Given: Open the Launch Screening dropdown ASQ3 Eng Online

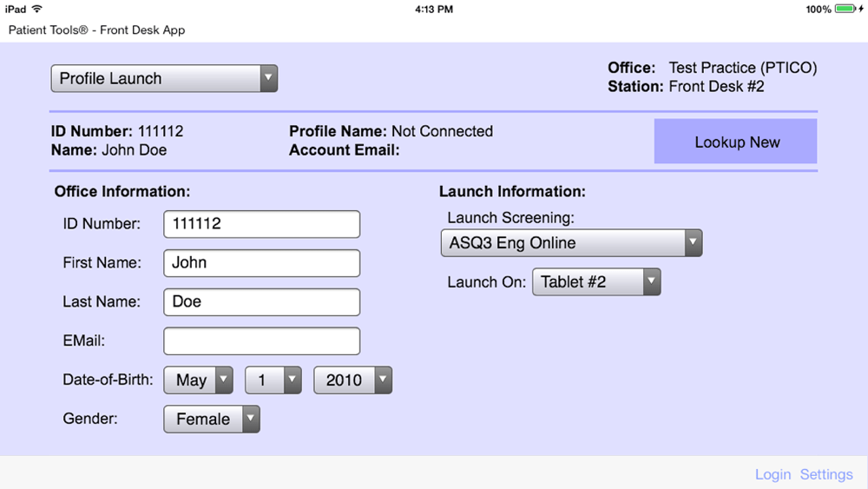Looking at the screenshot, I should click(x=571, y=242).
